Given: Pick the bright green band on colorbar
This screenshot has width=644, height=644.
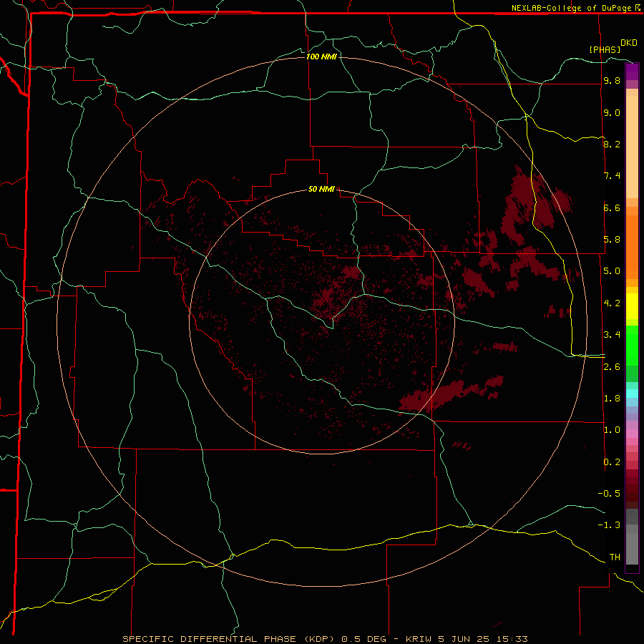Looking at the screenshot, I should [632, 345].
